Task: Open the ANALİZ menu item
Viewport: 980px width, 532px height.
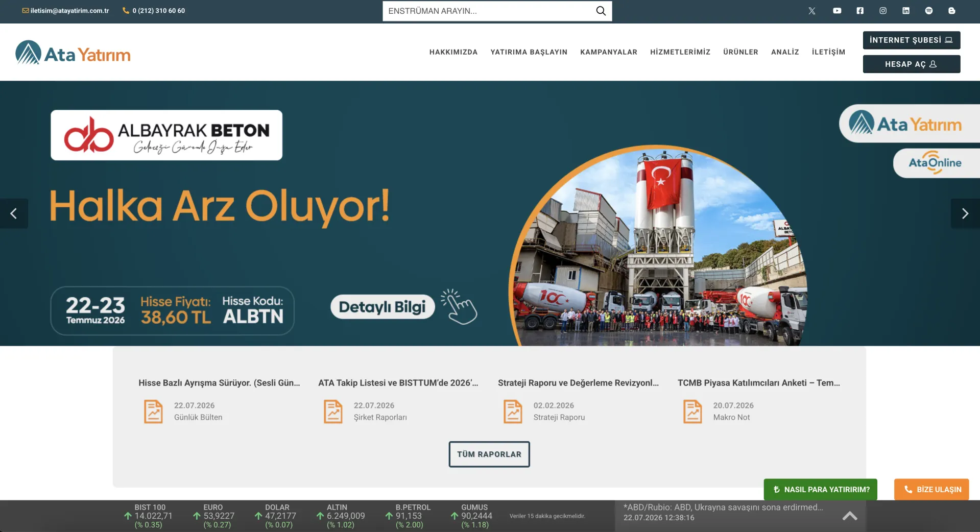Action: [x=785, y=52]
